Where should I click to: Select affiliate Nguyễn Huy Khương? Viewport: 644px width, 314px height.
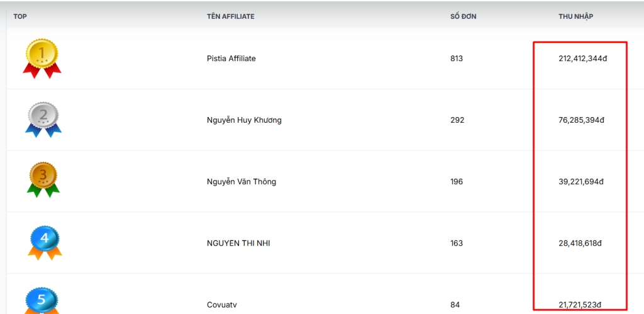point(244,120)
